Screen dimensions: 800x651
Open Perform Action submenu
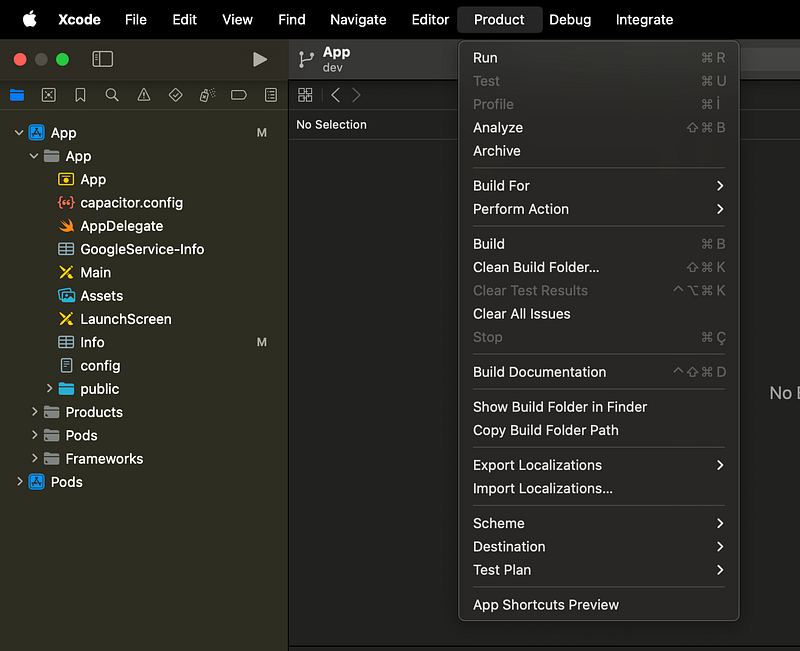pos(598,209)
